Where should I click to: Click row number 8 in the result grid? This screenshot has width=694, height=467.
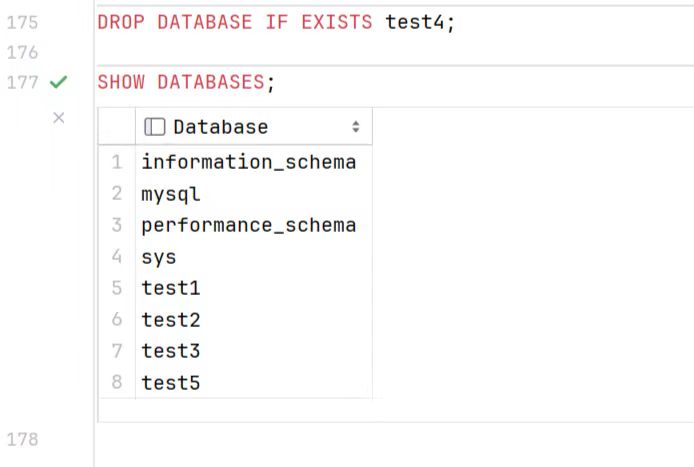pos(116,382)
